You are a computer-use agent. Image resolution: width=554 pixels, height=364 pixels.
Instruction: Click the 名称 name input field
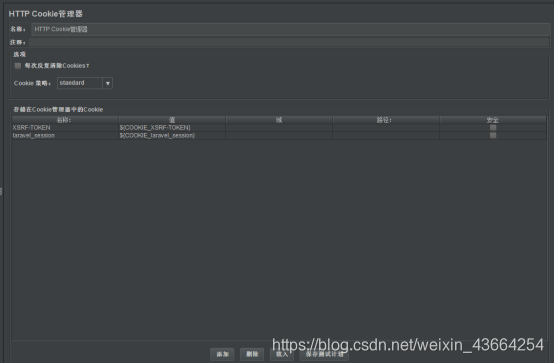290,29
